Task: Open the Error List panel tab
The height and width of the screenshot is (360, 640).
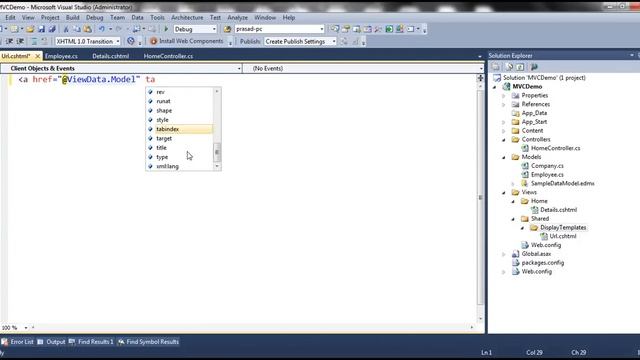Action: tap(18, 342)
